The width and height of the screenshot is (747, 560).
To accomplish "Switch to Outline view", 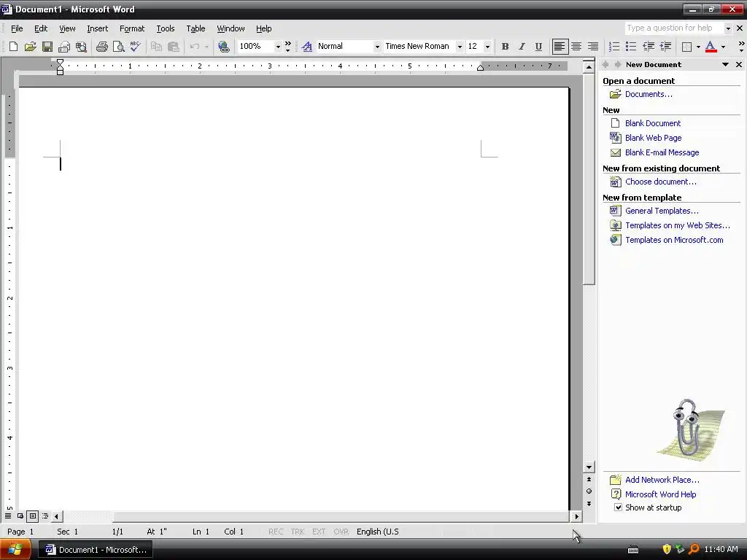I will 45,516.
